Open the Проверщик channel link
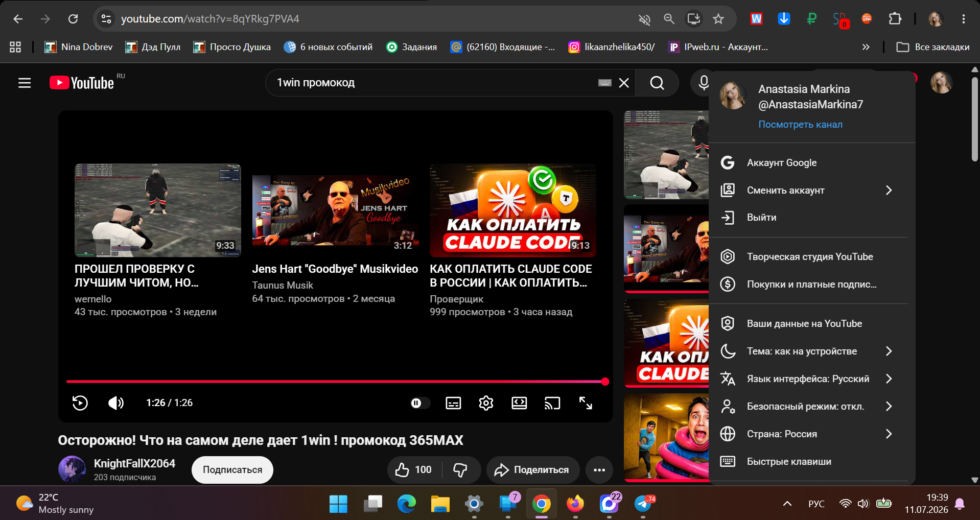The width and height of the screenshot is (980, 520). click(x=456, y=299)
